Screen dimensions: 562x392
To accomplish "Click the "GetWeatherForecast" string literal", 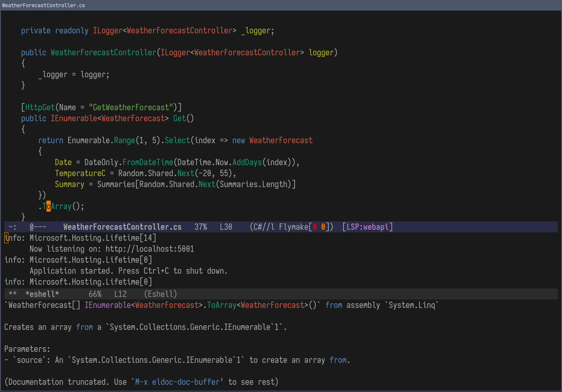I will [x=131, y=107].
